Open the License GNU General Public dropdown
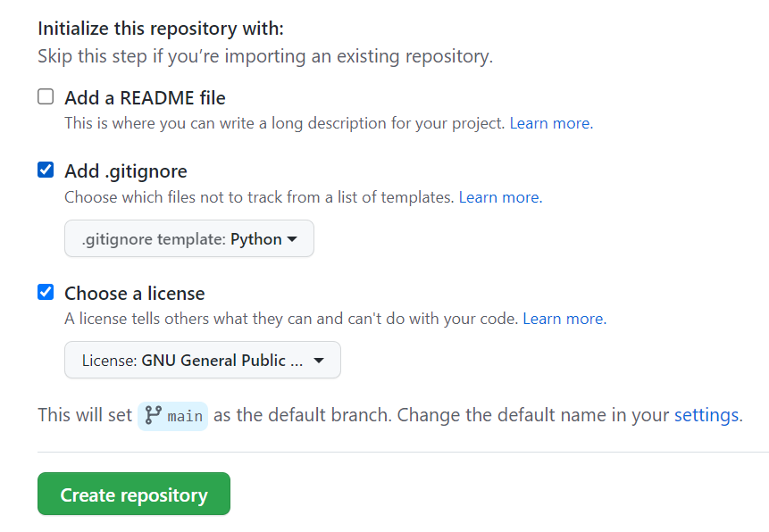 pos(202,361)
